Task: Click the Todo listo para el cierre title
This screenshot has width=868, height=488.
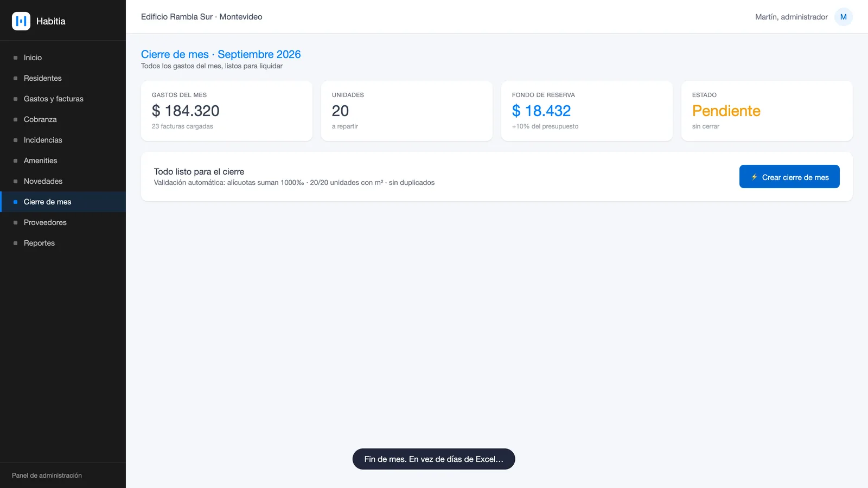Action: [x=199, y=172]
